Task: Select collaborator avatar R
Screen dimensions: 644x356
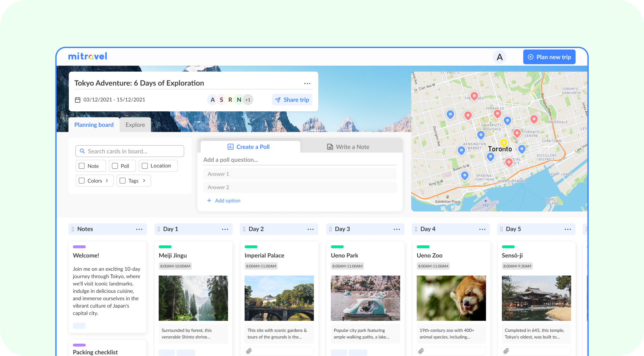Action: [x=230, y=100]
